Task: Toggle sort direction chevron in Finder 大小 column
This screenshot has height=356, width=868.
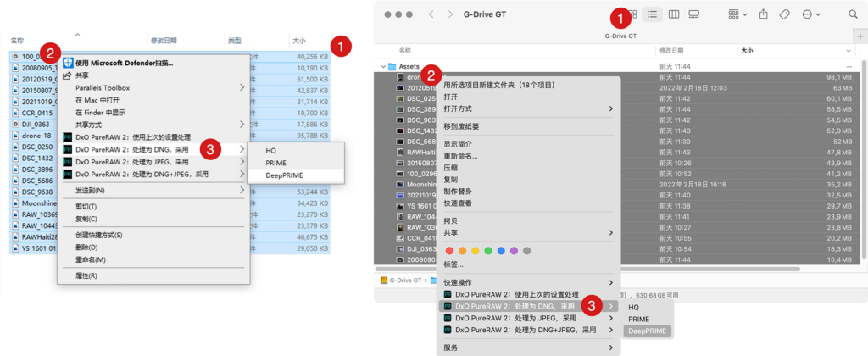Action: pyautogui.click(x=849, y=51)
